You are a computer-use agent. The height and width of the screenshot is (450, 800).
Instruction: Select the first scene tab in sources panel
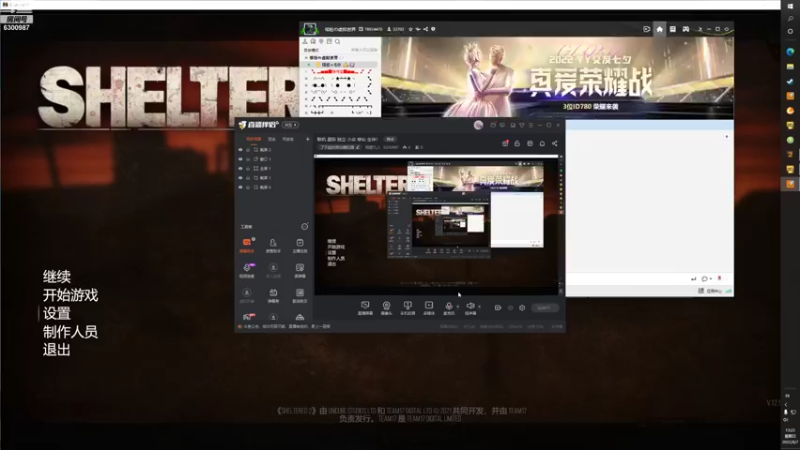coord(253,139)
